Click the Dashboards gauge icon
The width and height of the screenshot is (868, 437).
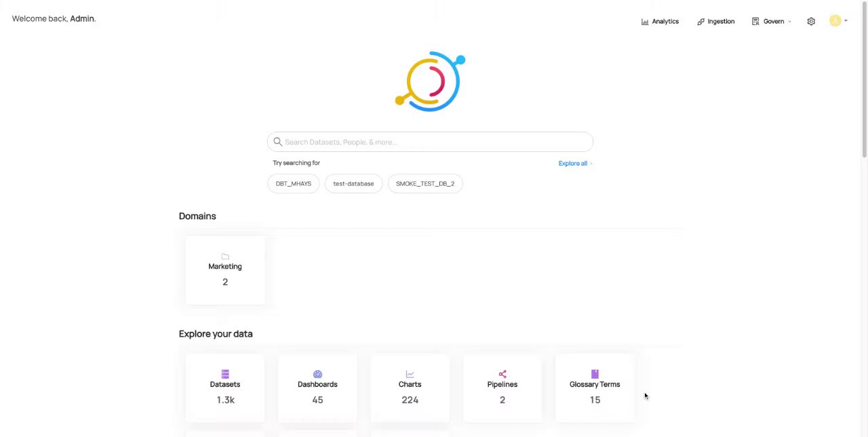click(317, 374)
